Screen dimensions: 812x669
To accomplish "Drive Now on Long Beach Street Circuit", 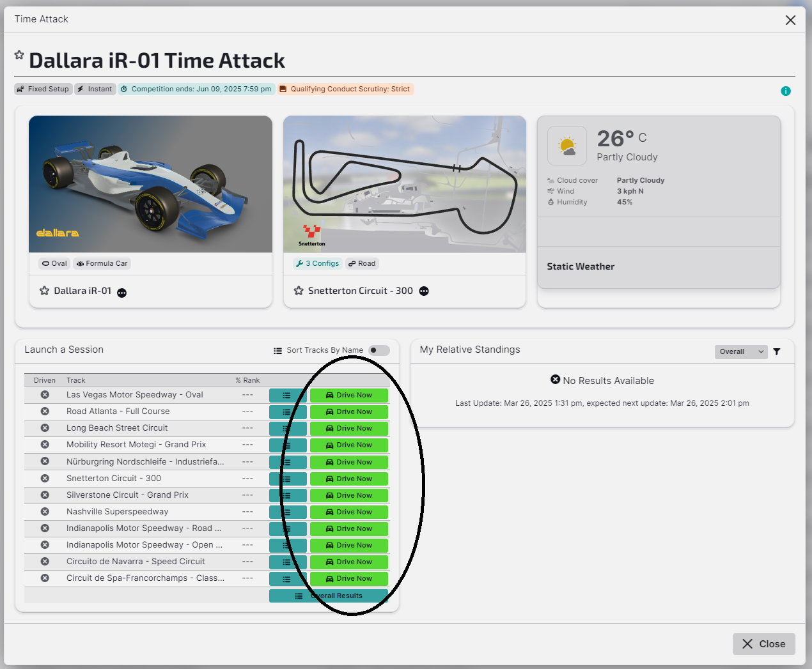I will pyautogui.click(x=349, y=429).
